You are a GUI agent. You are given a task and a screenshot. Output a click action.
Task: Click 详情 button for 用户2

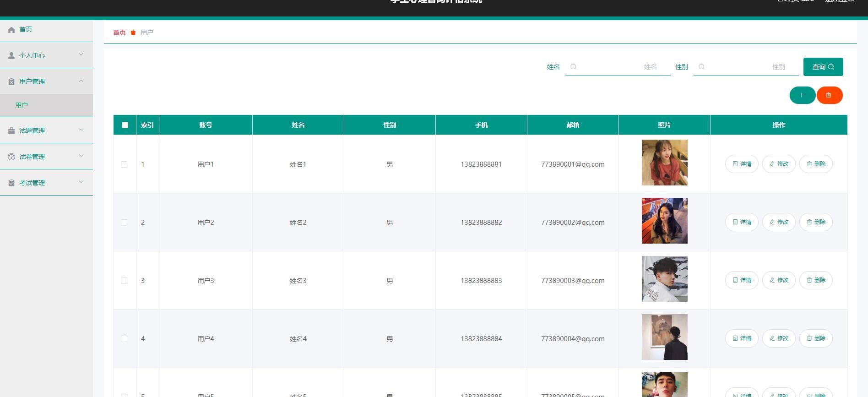[x=742, y=222]
